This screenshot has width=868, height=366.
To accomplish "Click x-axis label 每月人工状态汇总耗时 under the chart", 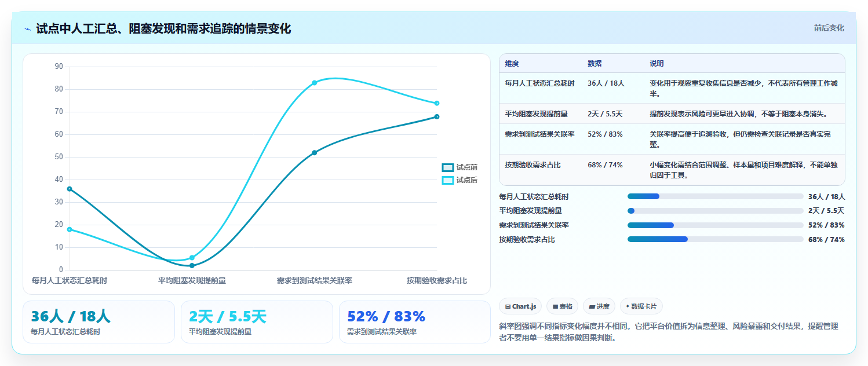I will pyautogui.click(x=70, y=281).
